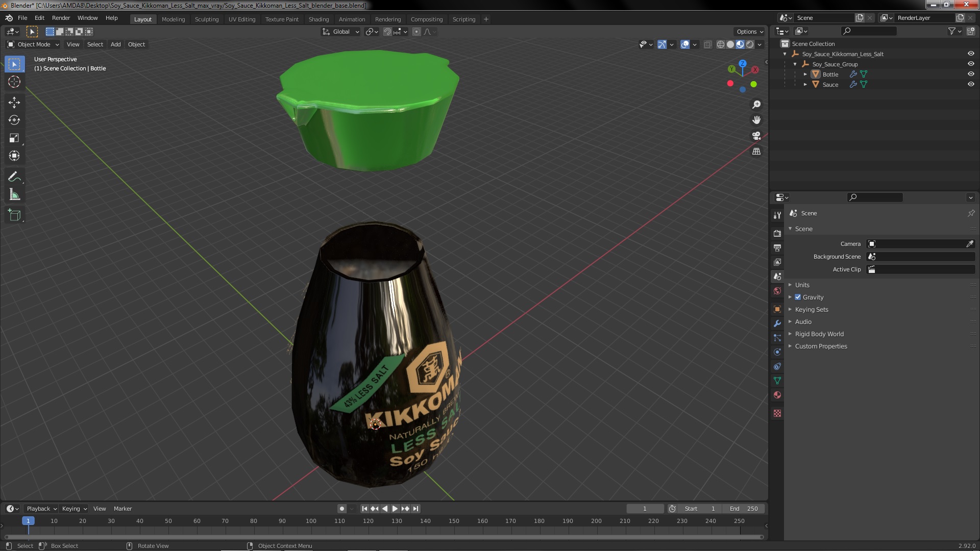Hide the Soy_Sauce_Group in outliner

(971, 64)
